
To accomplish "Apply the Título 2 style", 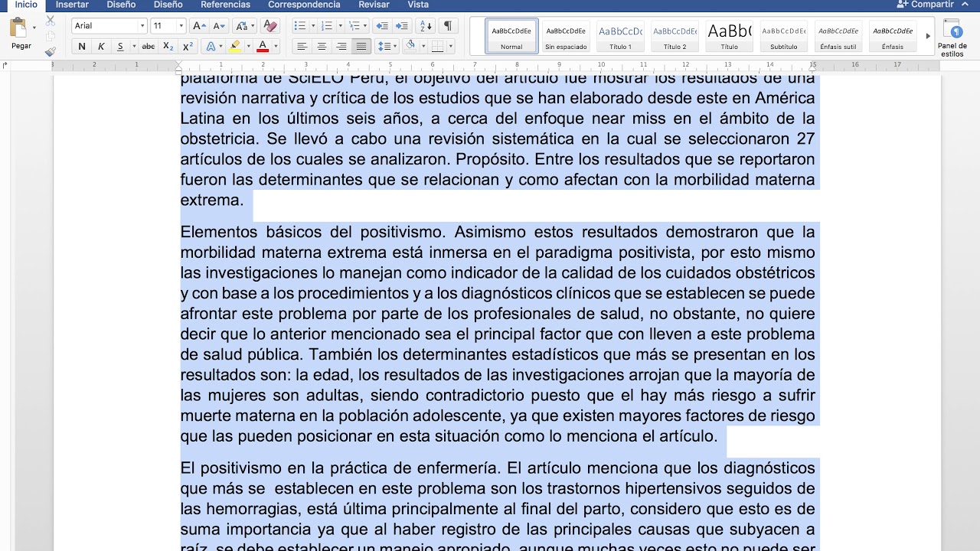I will pos(675,36).
